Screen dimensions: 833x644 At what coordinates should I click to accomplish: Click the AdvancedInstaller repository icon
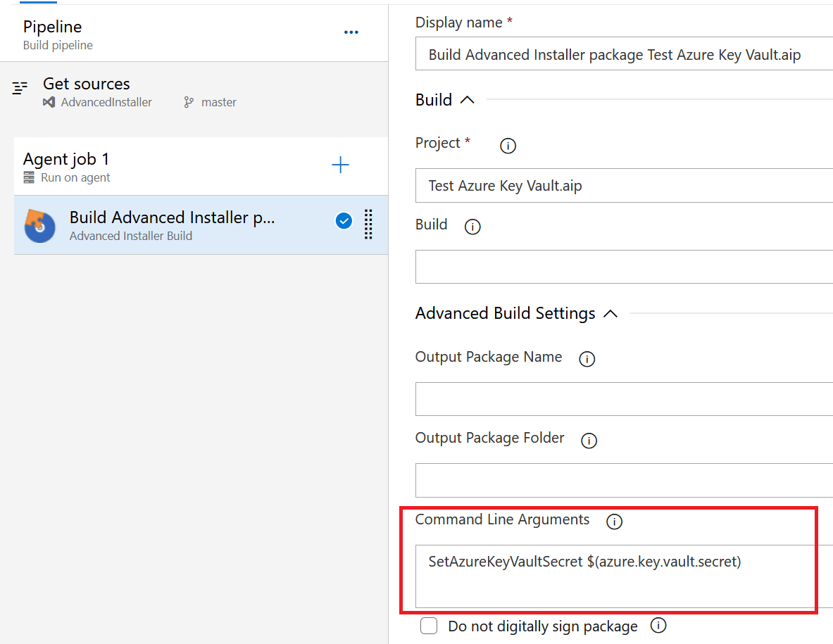pyautogui.click(x=49, y=102)
